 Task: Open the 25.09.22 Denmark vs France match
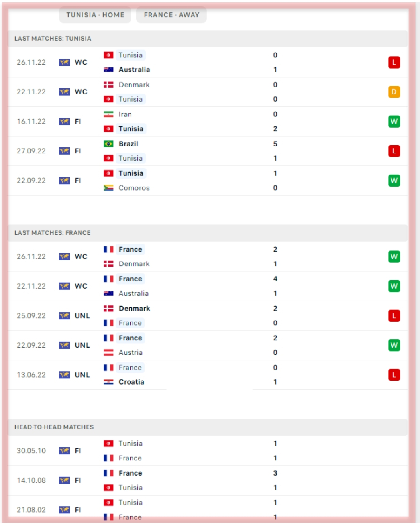207,316
